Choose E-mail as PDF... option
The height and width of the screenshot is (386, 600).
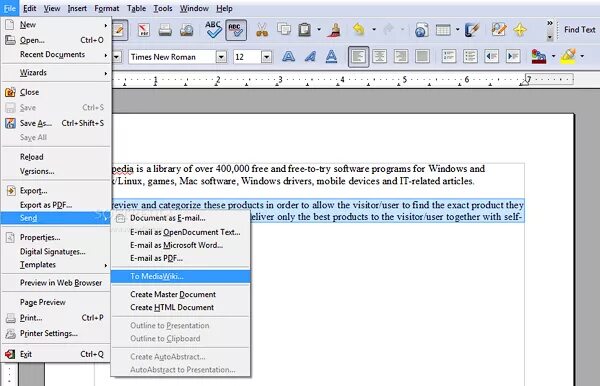[181, 258]
